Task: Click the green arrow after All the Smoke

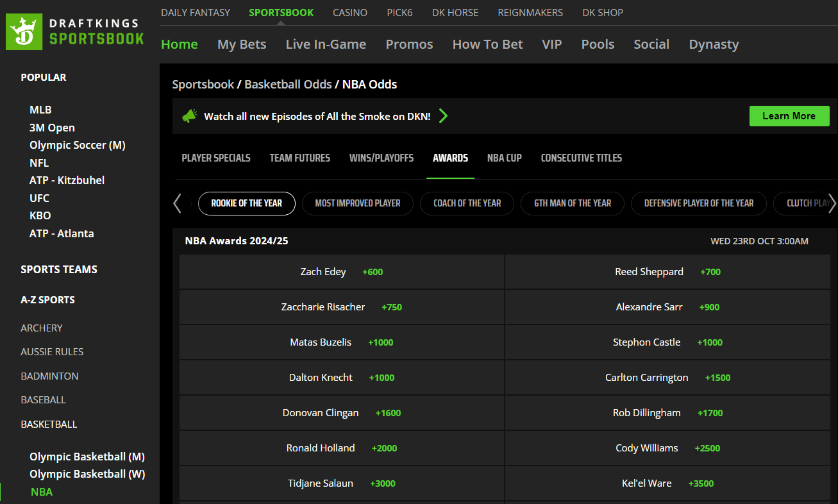Action: coord(443,116)
